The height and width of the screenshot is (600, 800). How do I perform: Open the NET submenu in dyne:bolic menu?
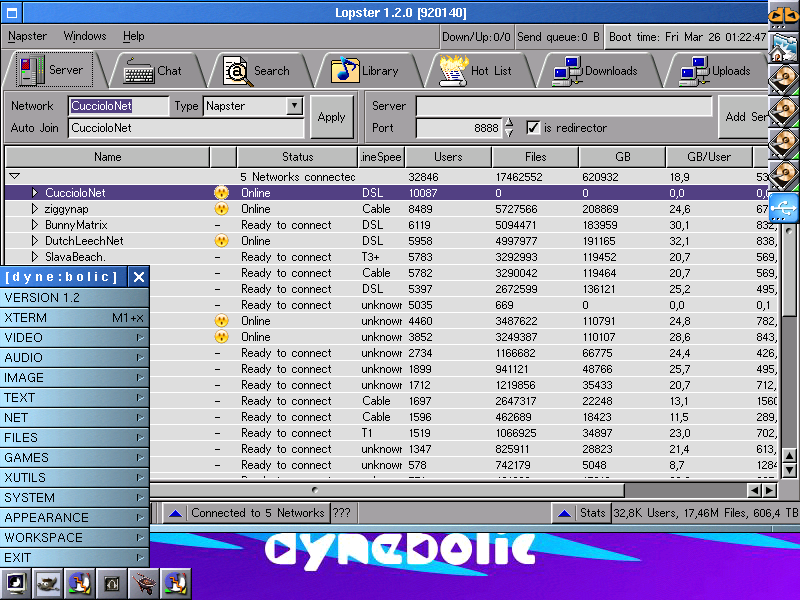pyautogui.click(x=74, y=418)
